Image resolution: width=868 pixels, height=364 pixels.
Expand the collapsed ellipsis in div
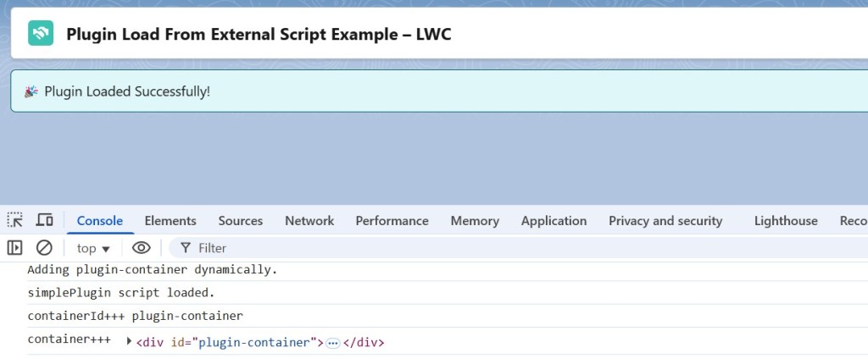[333, 343]
